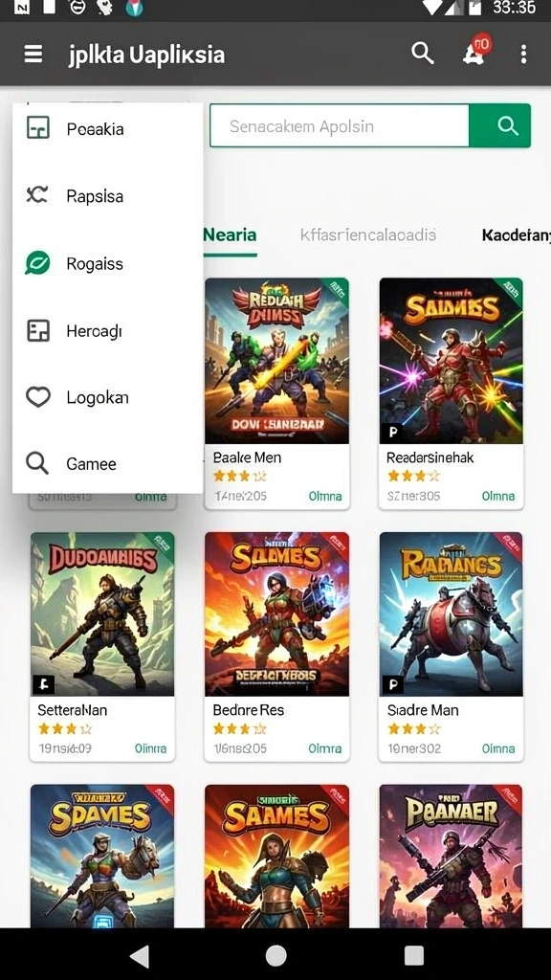Click Olmna link under SetteraMan
Screen dimensions: 551x980
click(150, 748)
